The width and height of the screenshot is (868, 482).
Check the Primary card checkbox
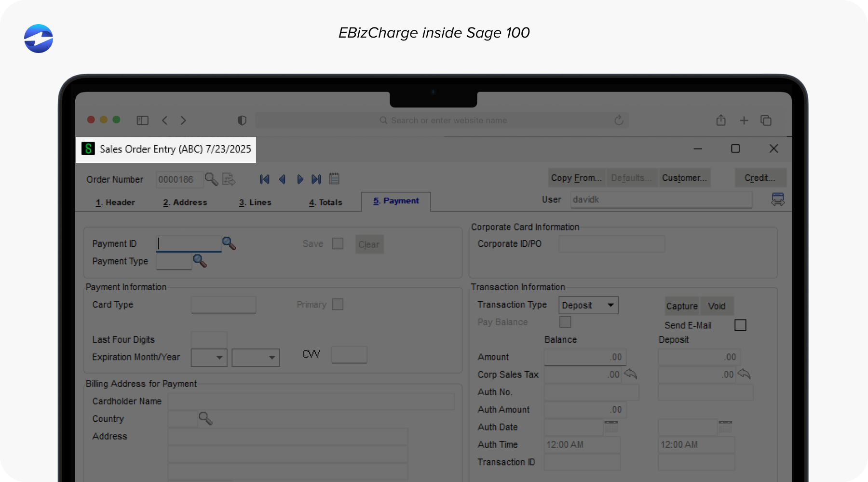[337, 304]
